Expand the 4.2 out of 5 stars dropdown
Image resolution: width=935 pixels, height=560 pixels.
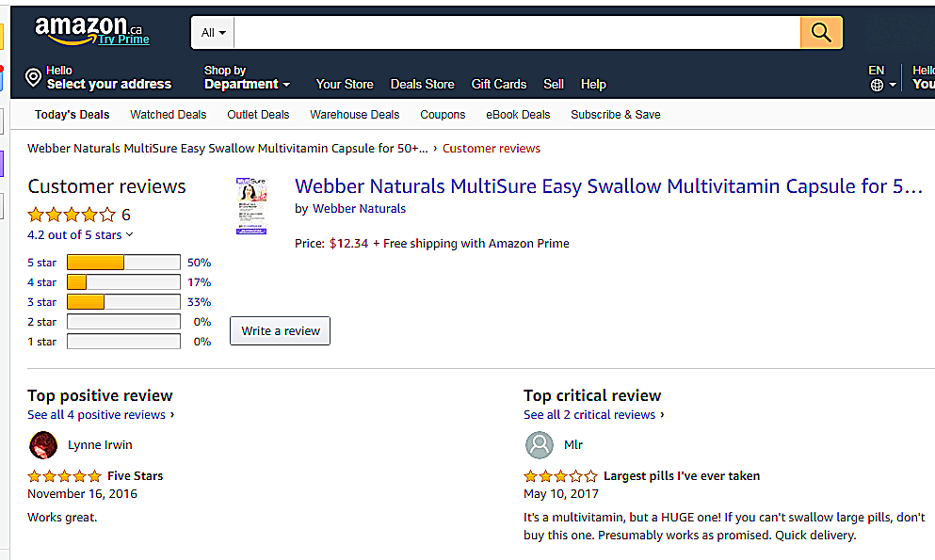click(80, 235)
